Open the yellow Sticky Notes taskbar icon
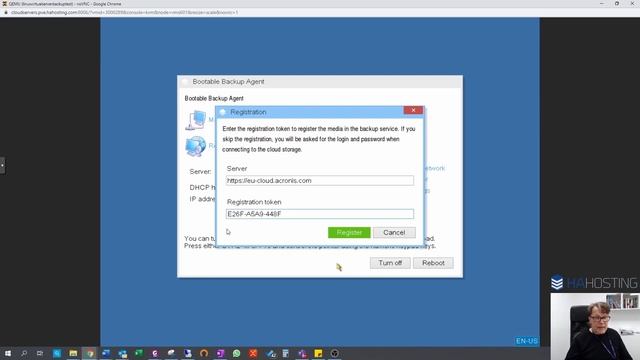 click(318, 353)
